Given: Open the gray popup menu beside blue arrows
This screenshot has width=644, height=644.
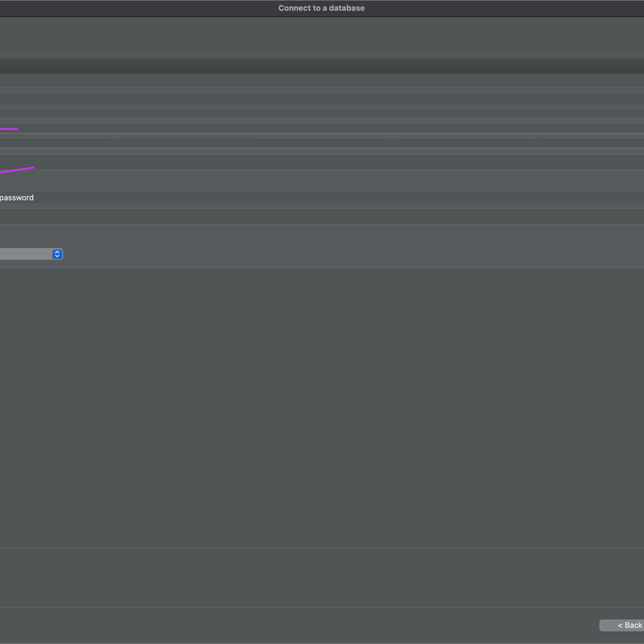Looking at the screenshot, I should tap(25, 254).
